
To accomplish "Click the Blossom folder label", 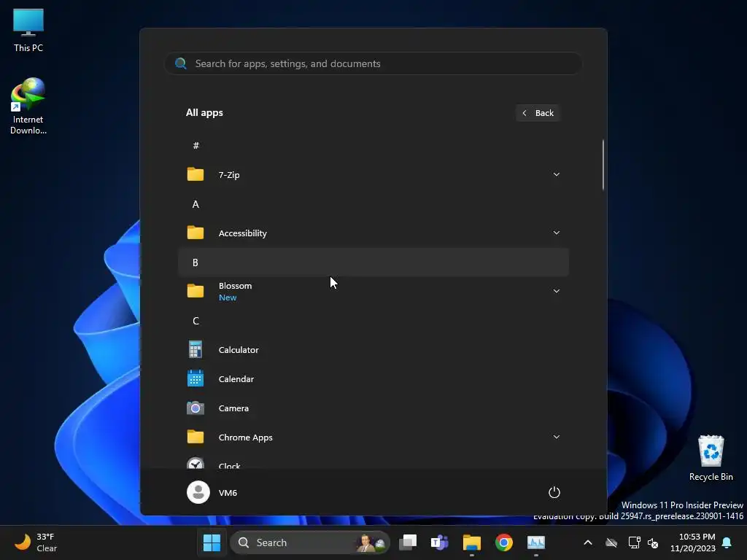I will pos(235,286).
